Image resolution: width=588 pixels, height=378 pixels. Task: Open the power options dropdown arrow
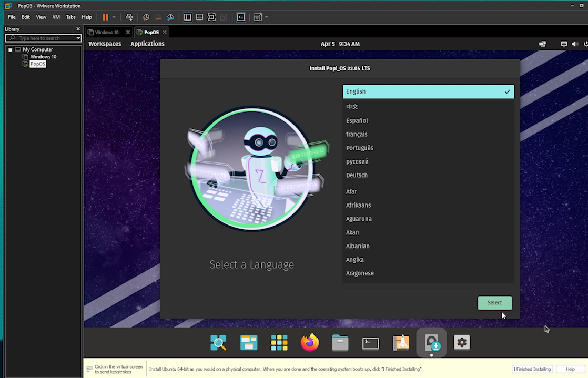click(114, 17)
